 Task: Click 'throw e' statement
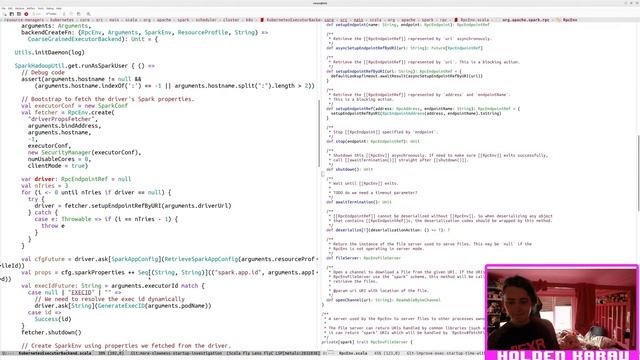(x=53, y=226)
